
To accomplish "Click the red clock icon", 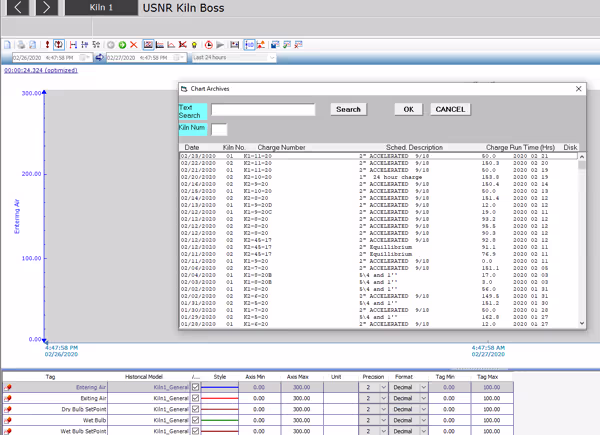I will 209,45.
